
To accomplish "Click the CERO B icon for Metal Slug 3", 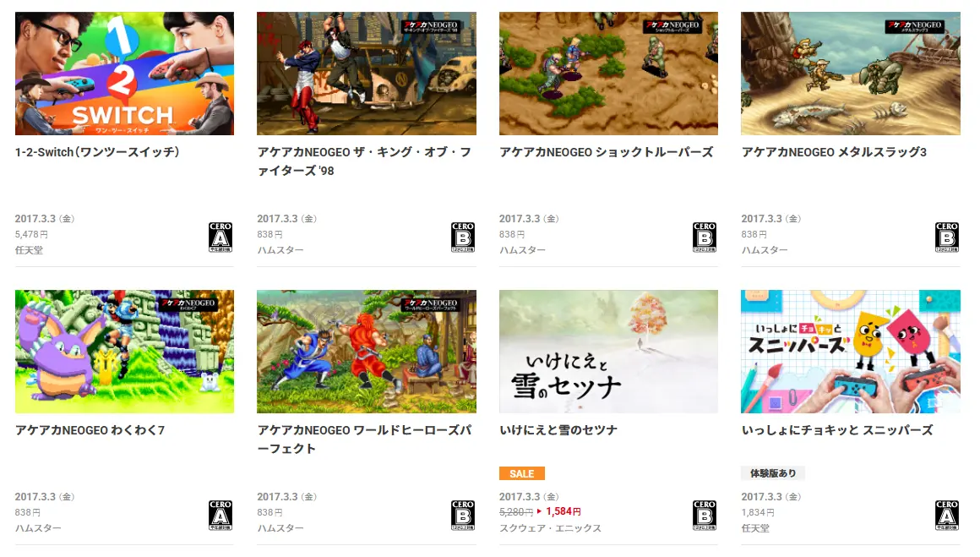I will (947, 237).
